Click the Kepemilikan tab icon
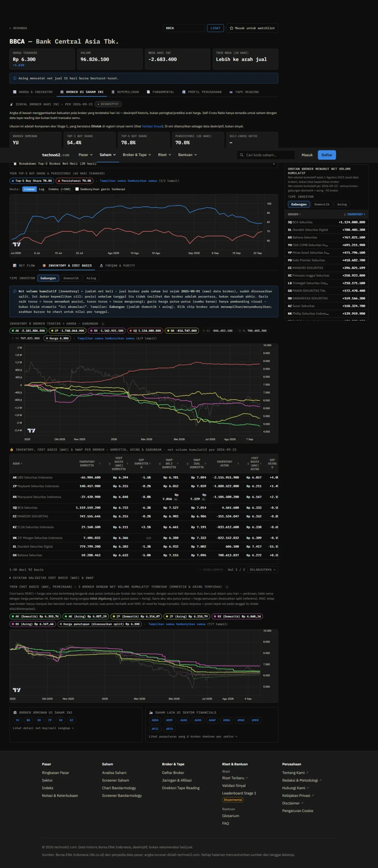Viewport: 378px width, 868px height. (113, 92)
